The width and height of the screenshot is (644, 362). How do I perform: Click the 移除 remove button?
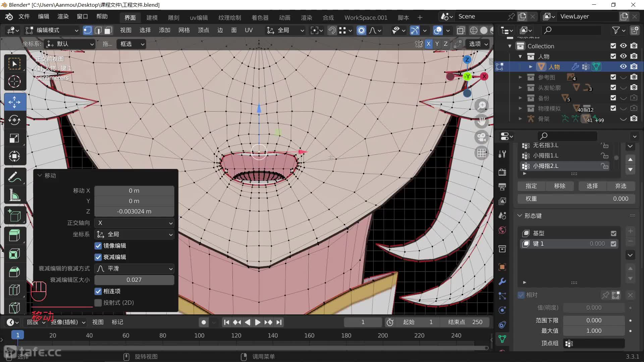coord(560,186)
